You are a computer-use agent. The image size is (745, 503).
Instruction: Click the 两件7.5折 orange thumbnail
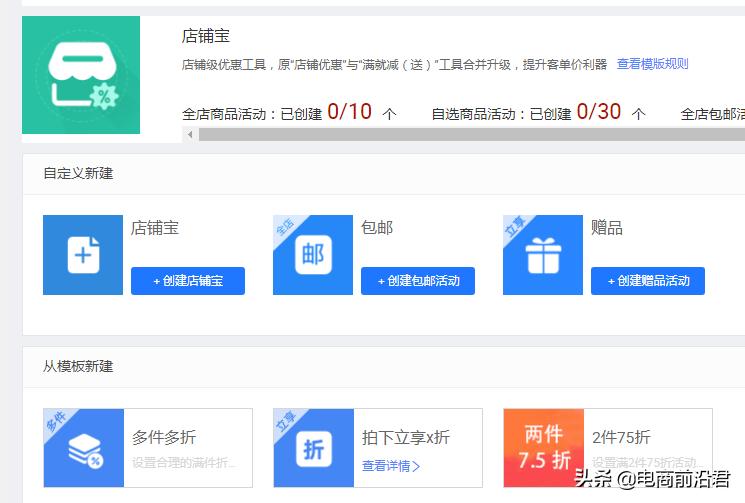(544, 448)
